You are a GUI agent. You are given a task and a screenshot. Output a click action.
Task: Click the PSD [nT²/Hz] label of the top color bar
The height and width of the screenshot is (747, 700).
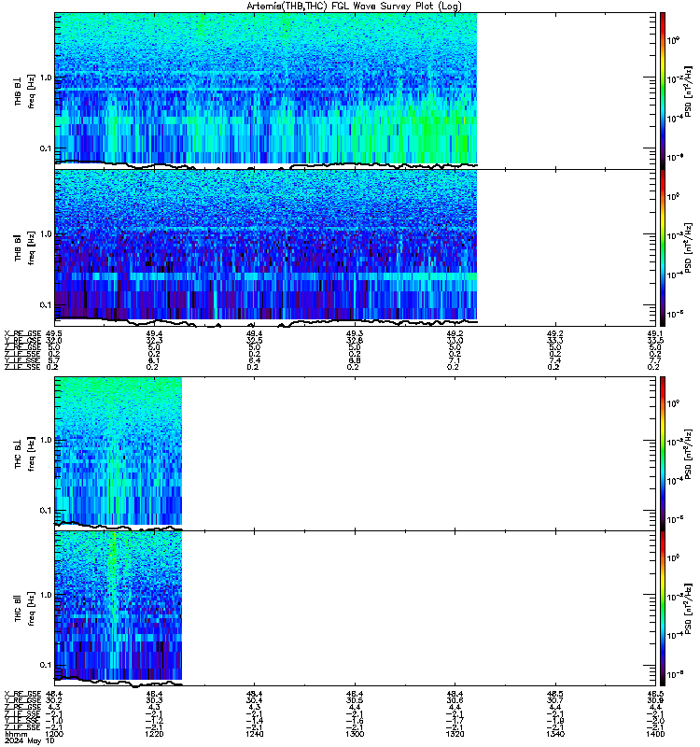point(688,91)
